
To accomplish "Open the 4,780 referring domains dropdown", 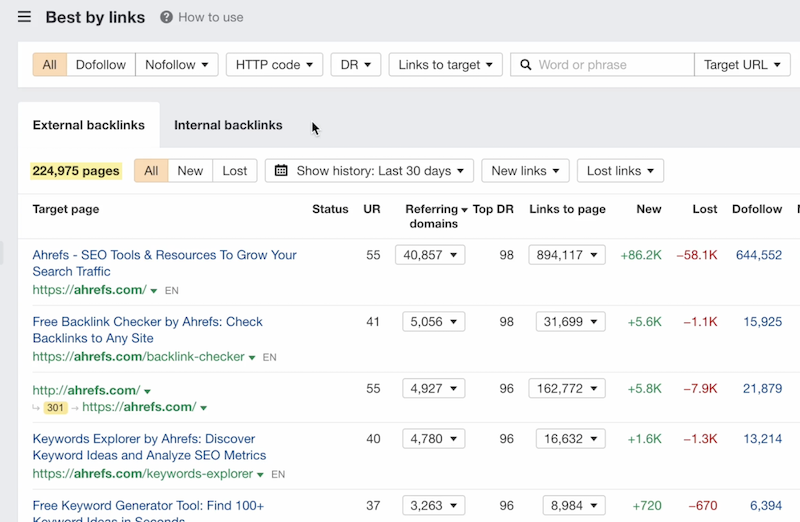I will pos(434,439).
